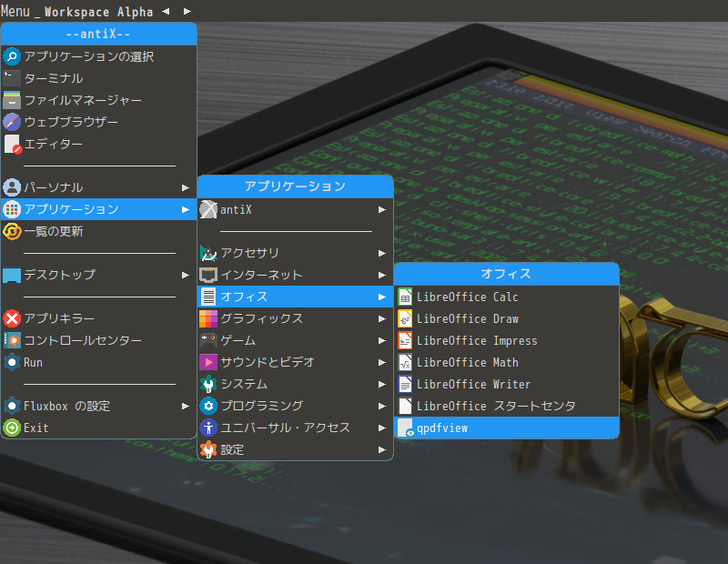Screen dimensions: 728x564
Task: Expand the Fluxbox の設定 submenu arrow
Action: click(x=186, y=407)
